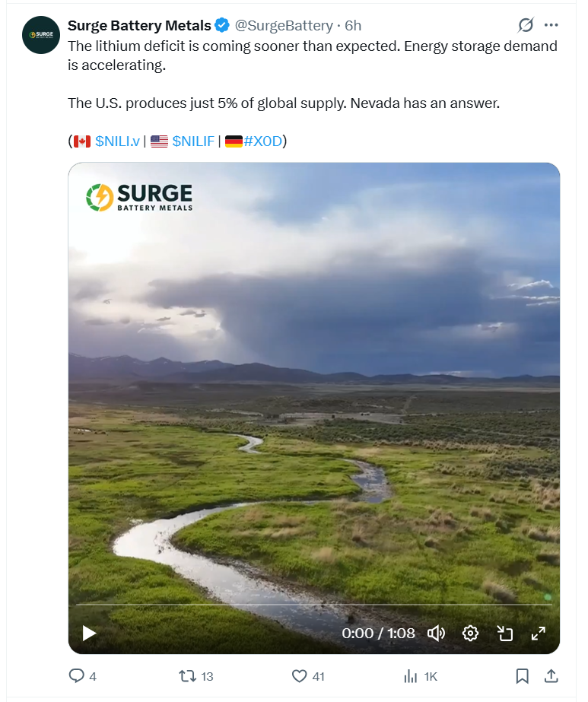Unmute the video volume
This screenshot has width=588, height=702.
coord(436,633)
